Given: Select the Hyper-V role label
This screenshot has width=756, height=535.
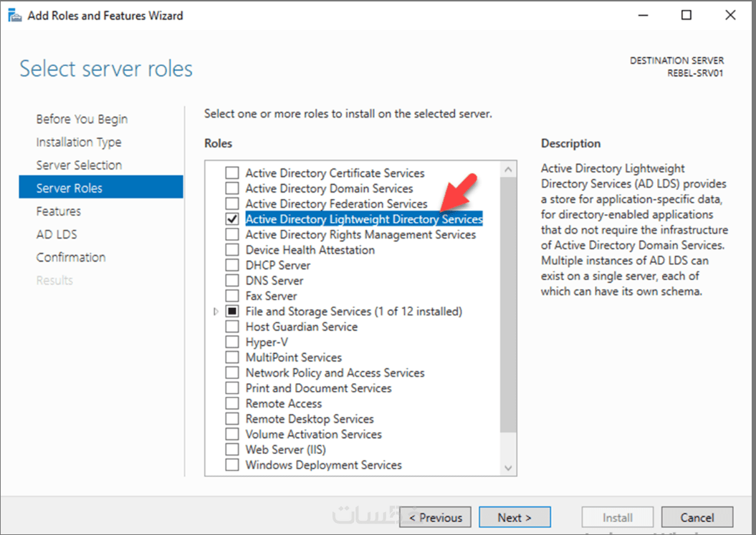Looking at the screenshot, I should (x=267, y=342).
